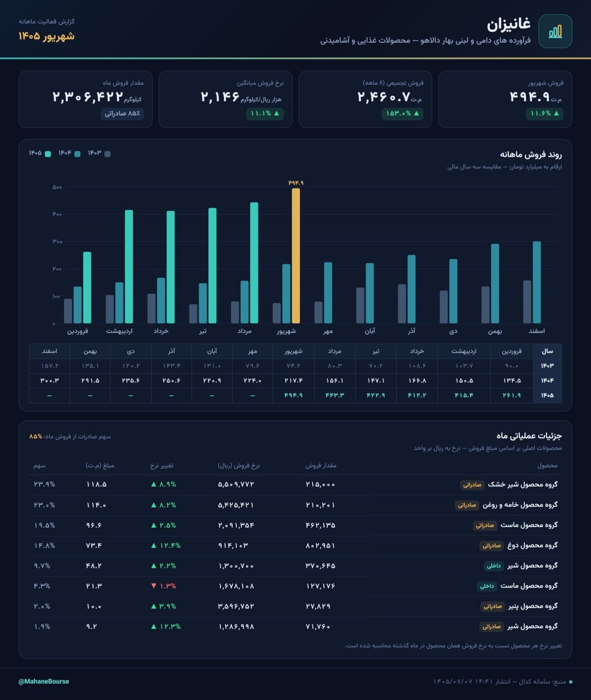Click the ▲ ۱۲.۴% rate change value
Image resolution: width=591 pixels, height=700 pixels.
tap(166, 546)
